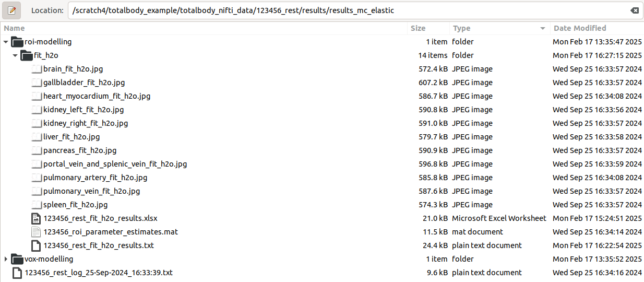Click the Excel worksheet file icon
Viewport: 644px width, 282px height.
point(36,218)
